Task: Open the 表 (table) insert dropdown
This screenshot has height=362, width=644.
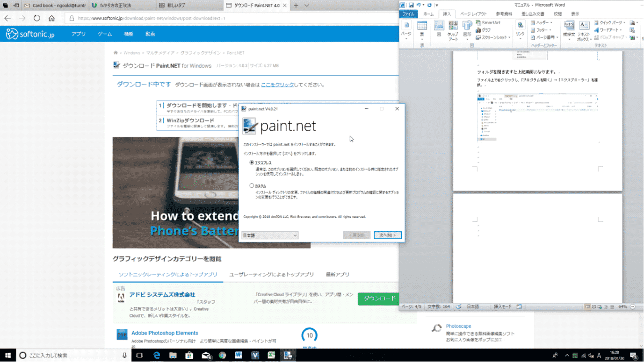Action: pyautogui.click(x=422, y=31)
